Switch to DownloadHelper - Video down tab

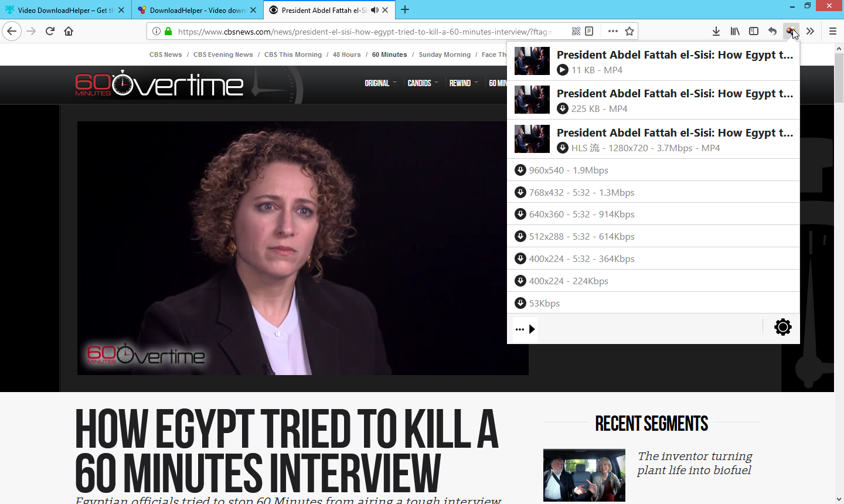click(x=197, y=10)
